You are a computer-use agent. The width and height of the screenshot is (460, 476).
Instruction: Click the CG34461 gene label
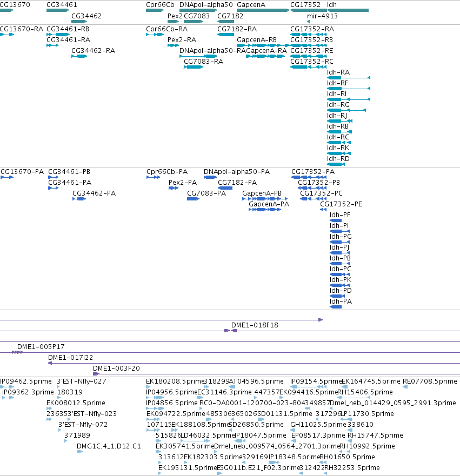click(62, 5)
